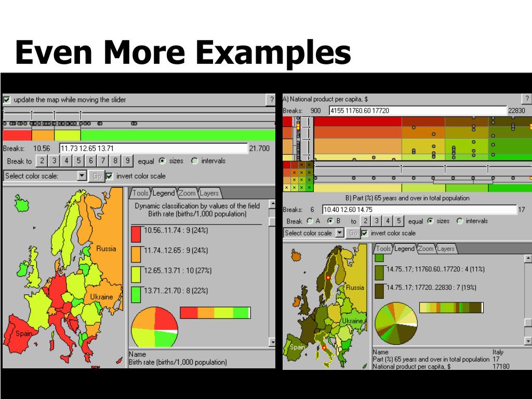Select Break B radio button
Image resolution: width=532 pixels, height=399 pixels.
click(330, 221)
